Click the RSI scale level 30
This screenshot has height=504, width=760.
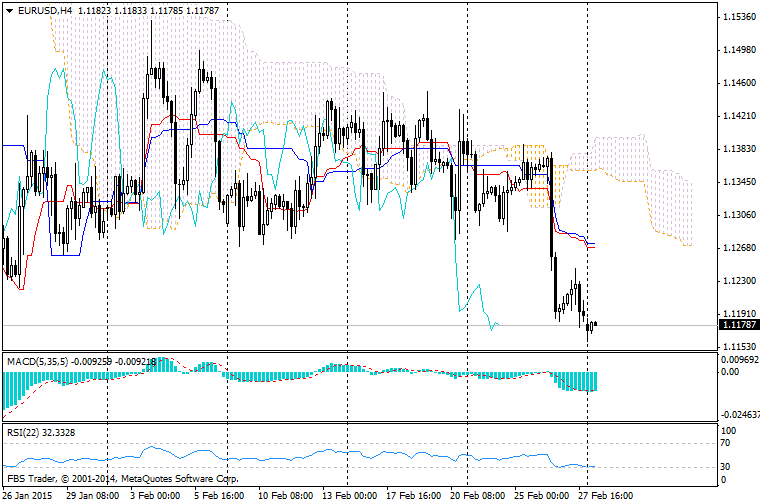point(727,467)
